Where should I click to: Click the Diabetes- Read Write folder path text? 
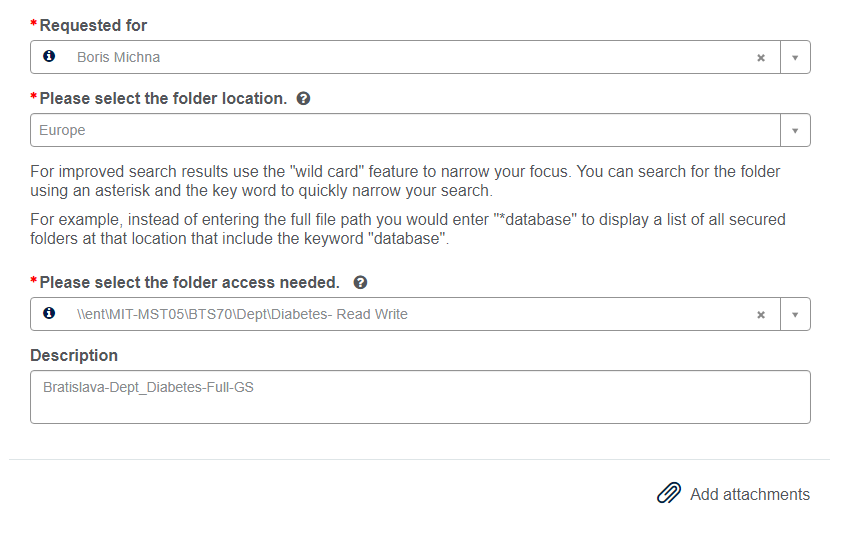(242, 314)
